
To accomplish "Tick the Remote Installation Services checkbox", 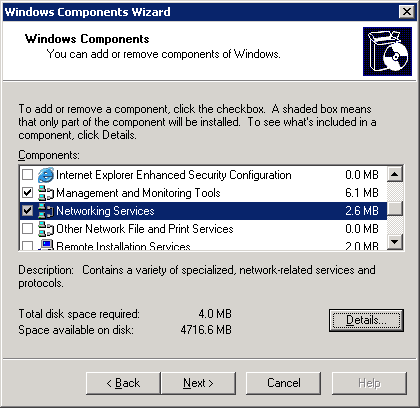I will tap(27, 246).
